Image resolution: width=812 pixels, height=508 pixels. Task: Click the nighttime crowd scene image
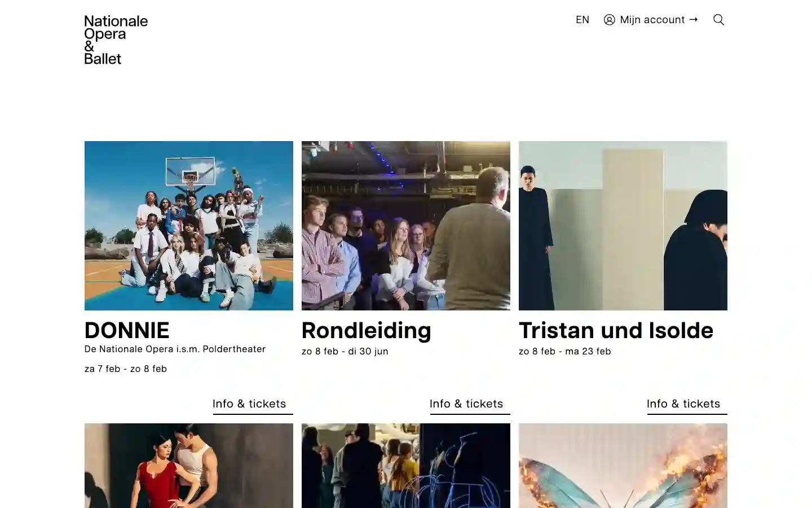tap(405, 466)
